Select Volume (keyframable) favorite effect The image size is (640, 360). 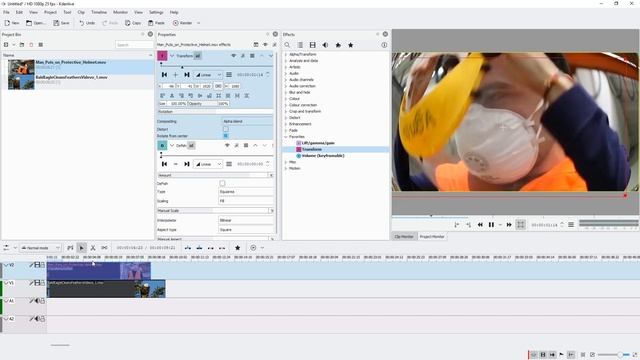[x=323, y=156]
